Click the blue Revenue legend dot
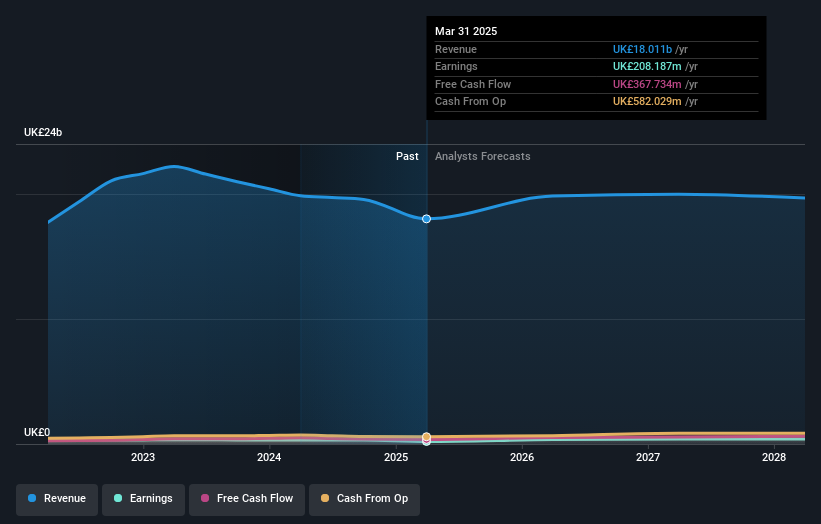 pos(32,498)
